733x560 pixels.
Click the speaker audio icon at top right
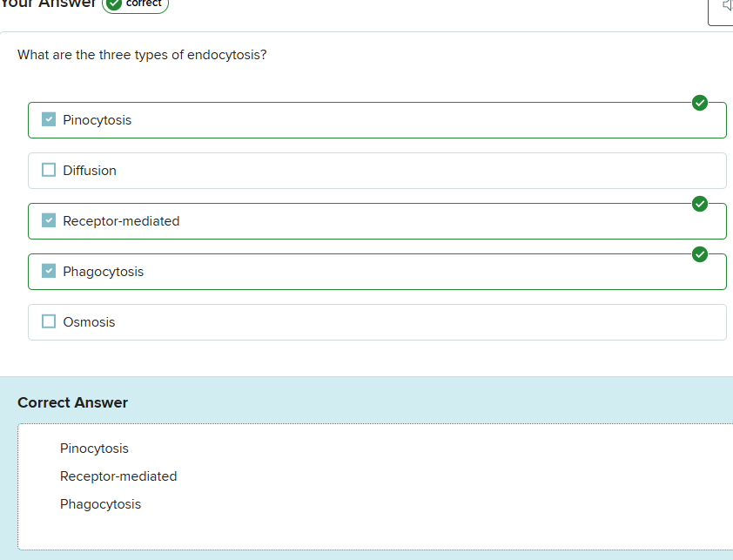(x=724, y=7)
